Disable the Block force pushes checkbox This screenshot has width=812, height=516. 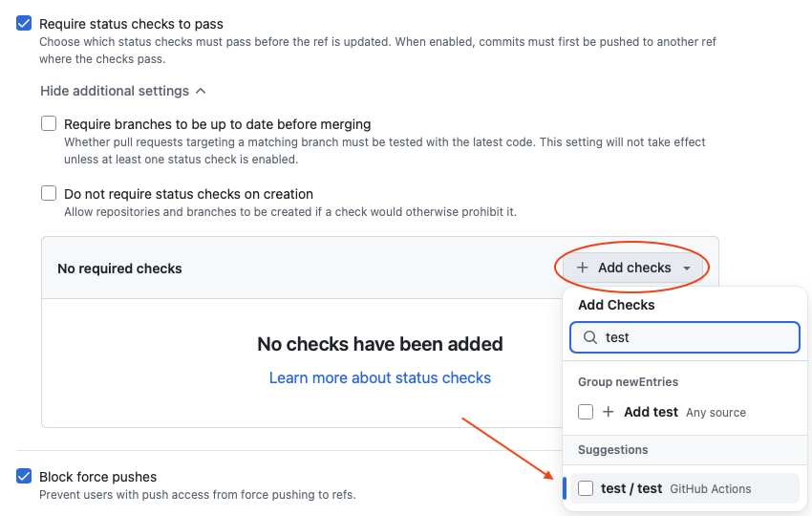24,476
